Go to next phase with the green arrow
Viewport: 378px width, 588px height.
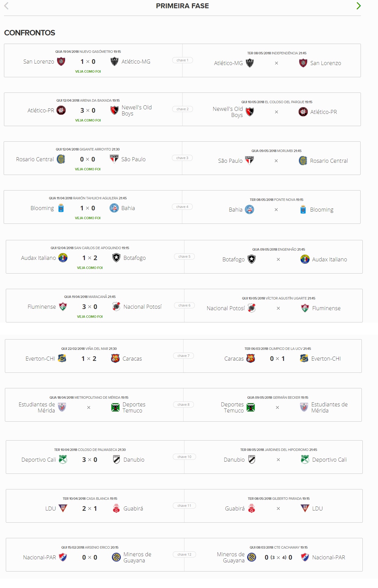(x=358, y=6)
